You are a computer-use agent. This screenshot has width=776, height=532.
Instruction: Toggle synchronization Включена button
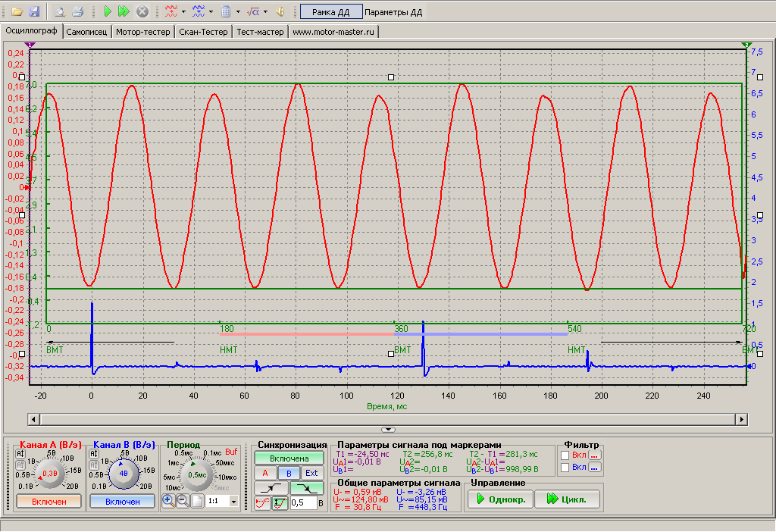289,458
